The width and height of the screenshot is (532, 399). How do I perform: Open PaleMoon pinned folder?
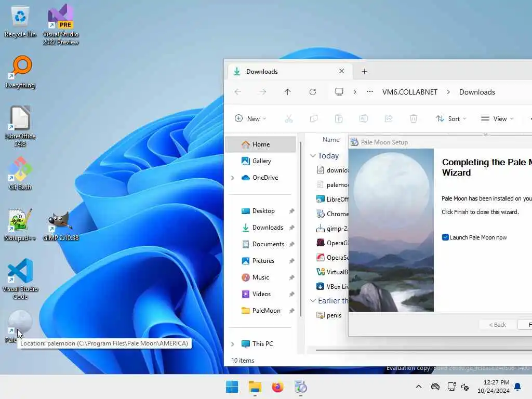[x=261, y=311]
